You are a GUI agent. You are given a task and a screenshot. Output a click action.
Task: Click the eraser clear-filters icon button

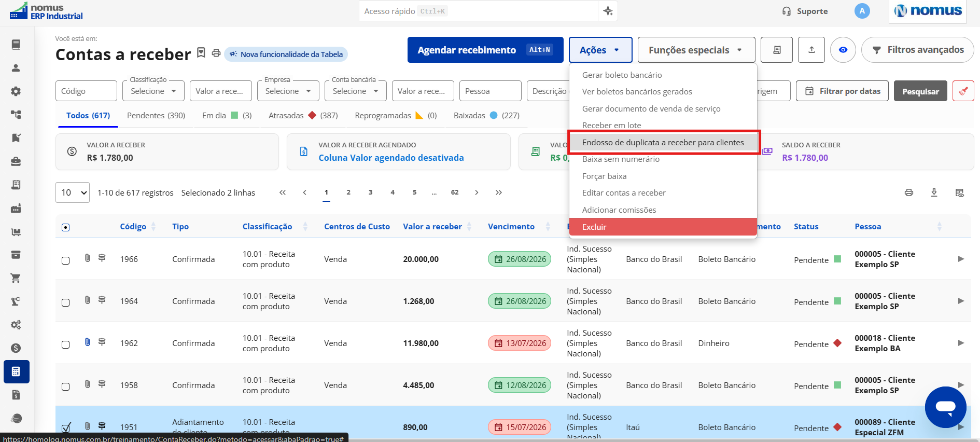(963, 91)
